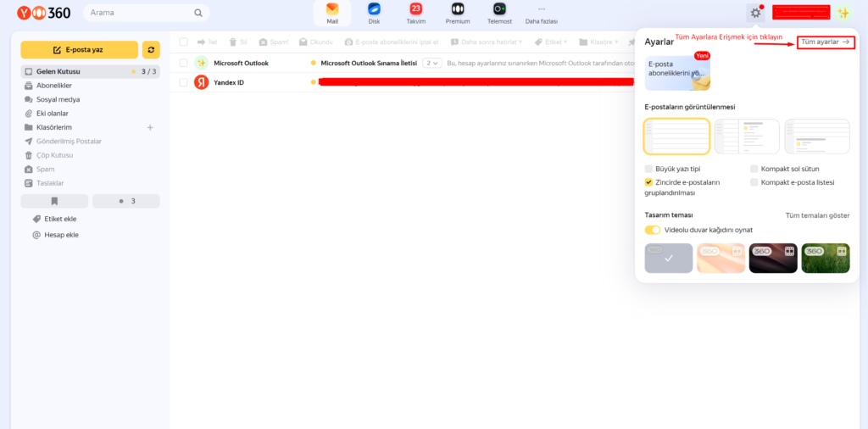This screenshot has width=868, height=429.
Task: Click the Premium icon
Action: pyautogui.click(x=458, y=9)
